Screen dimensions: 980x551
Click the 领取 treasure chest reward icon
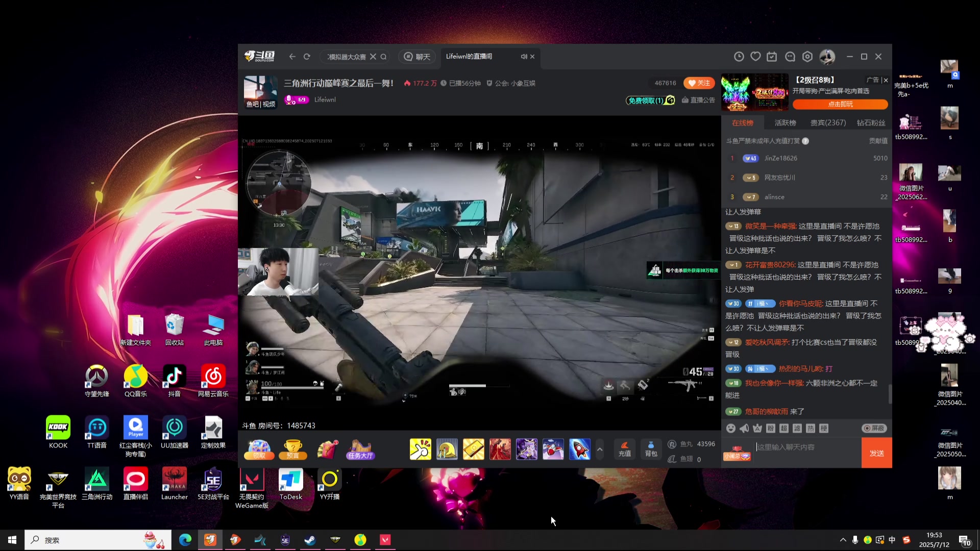click(259, 449)
